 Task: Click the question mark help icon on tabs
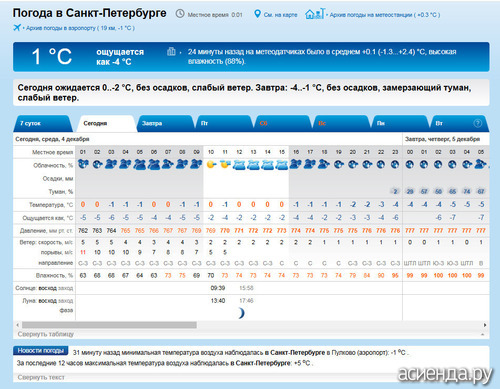click(477, 123)
